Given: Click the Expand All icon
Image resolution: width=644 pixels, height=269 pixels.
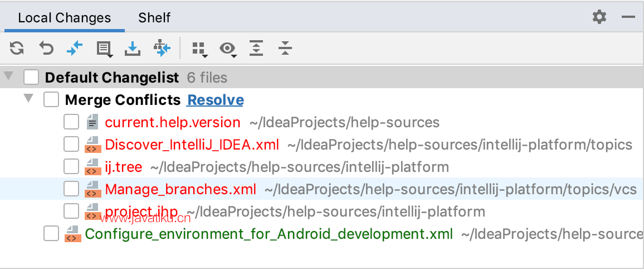Looking at the screenshot, I should click(256, 48).
